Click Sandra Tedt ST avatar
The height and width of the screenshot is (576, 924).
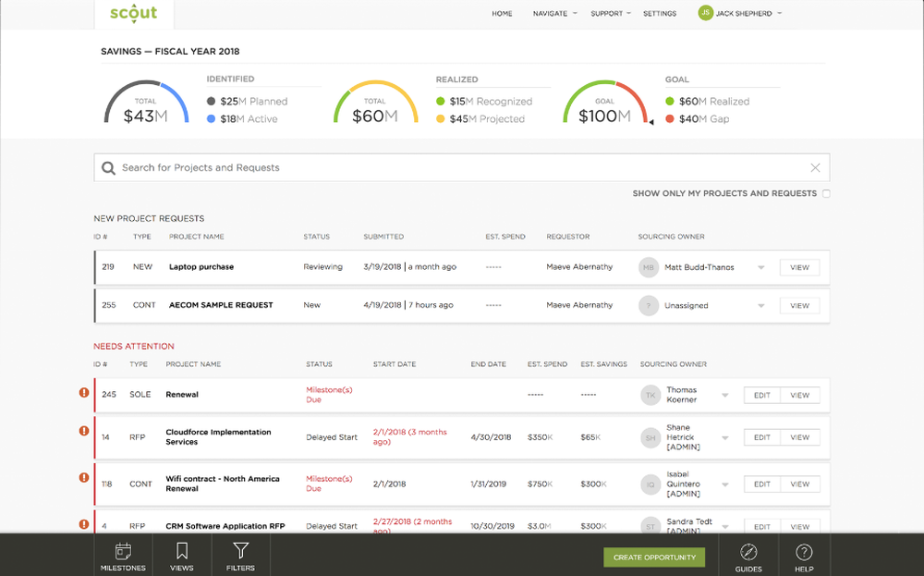(x=650, y=526)
